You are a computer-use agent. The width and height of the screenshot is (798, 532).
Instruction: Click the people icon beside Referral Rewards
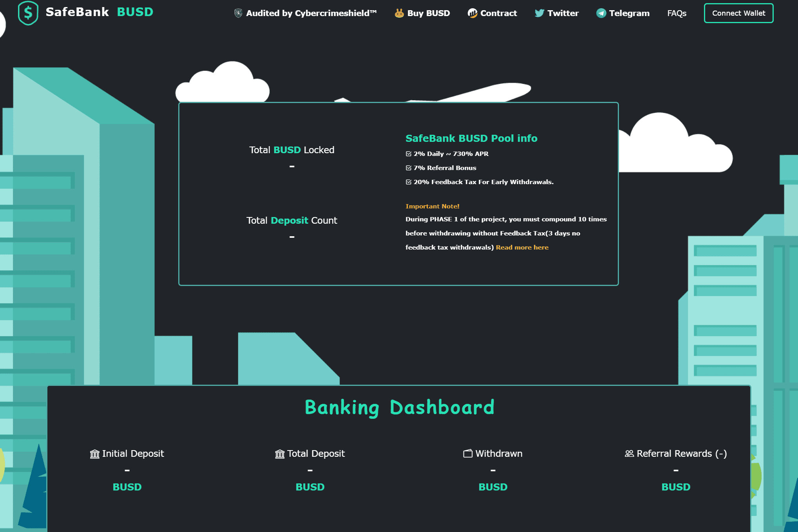629,454
